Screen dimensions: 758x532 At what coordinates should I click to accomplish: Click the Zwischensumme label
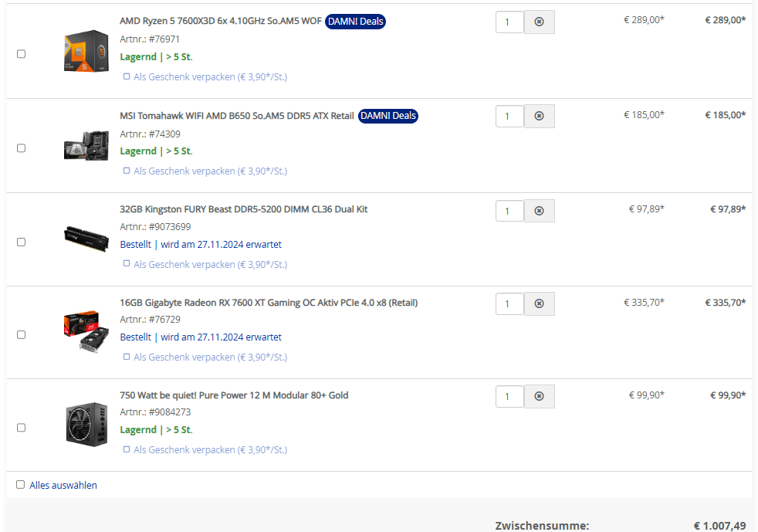click(542, 525)
